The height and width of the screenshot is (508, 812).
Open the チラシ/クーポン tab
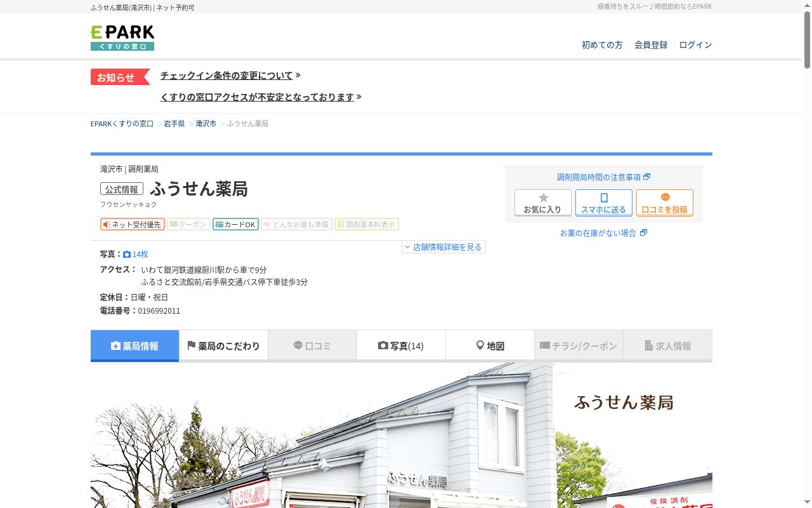point(579,345)
